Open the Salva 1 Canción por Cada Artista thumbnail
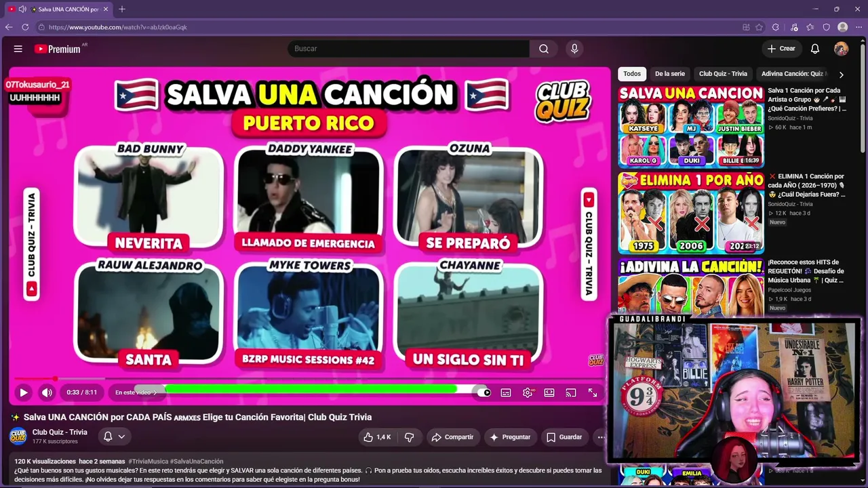Screen dimensions: 868x488 coord(691,127)
